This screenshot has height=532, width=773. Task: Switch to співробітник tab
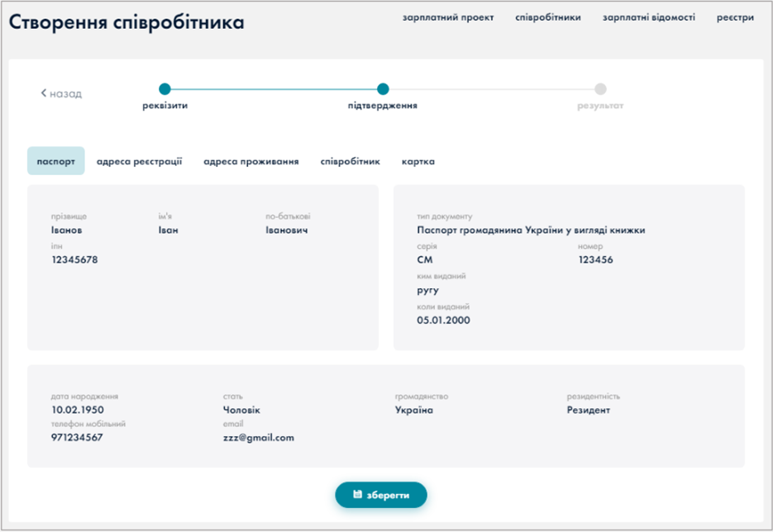click(x=350, y=162)
